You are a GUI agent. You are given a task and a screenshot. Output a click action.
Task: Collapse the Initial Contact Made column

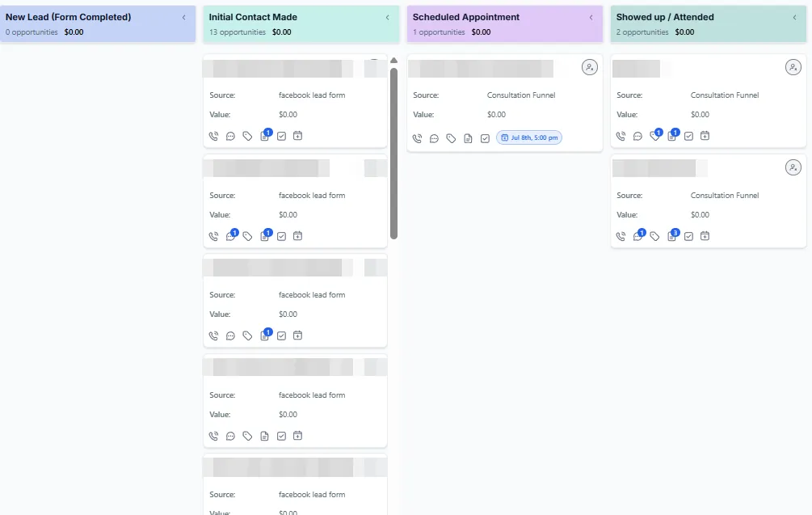387,18
